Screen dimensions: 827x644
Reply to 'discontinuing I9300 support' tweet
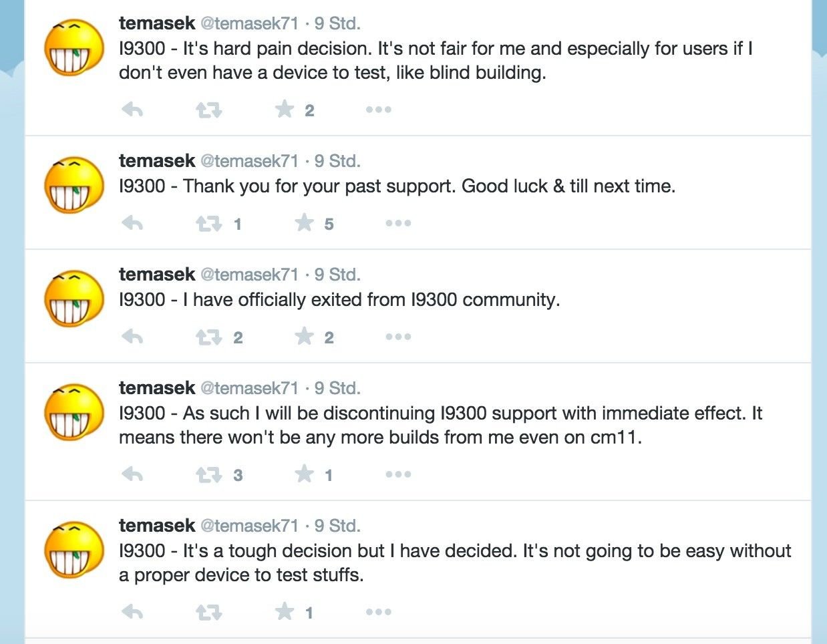tap(132, 474)
